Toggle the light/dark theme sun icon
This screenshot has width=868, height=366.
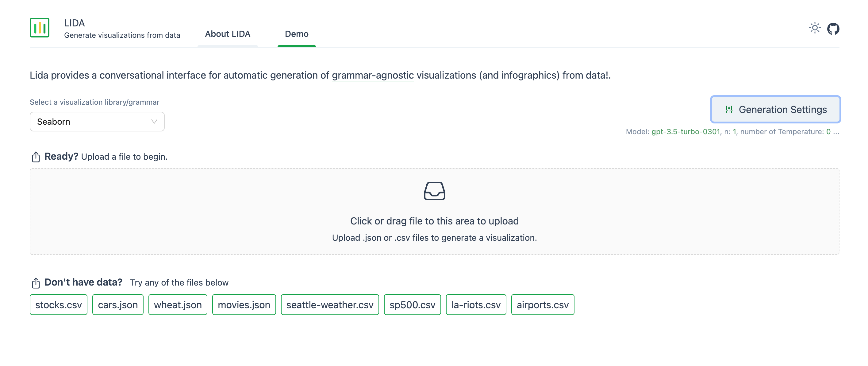pyautogui.click(x=814, y=28)
